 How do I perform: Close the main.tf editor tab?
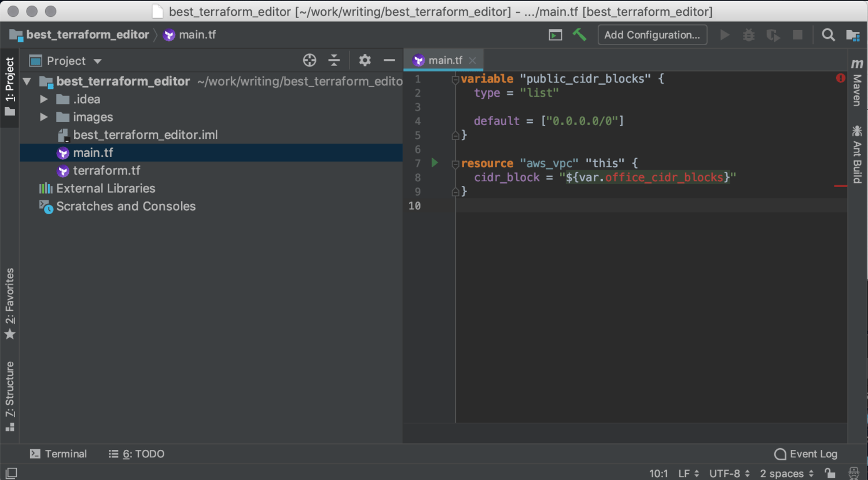coord(473,60)
